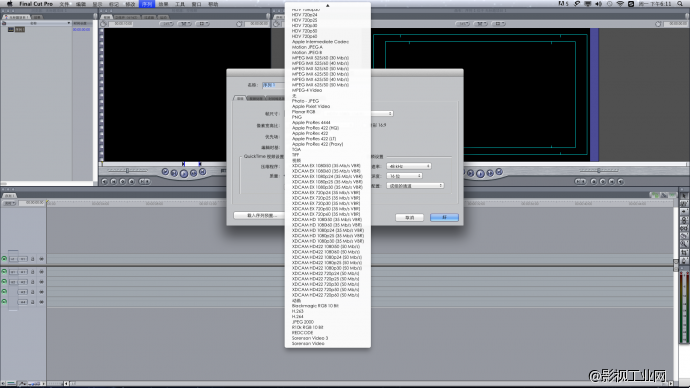Click Match Frame button in Canvas

click(620, 181)
